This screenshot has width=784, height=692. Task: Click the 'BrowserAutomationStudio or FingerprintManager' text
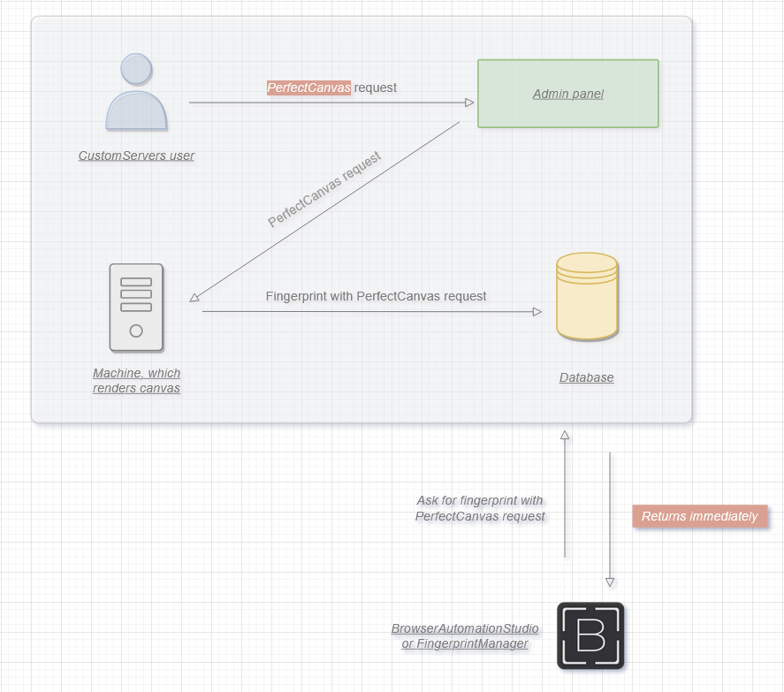coord(465,636)
